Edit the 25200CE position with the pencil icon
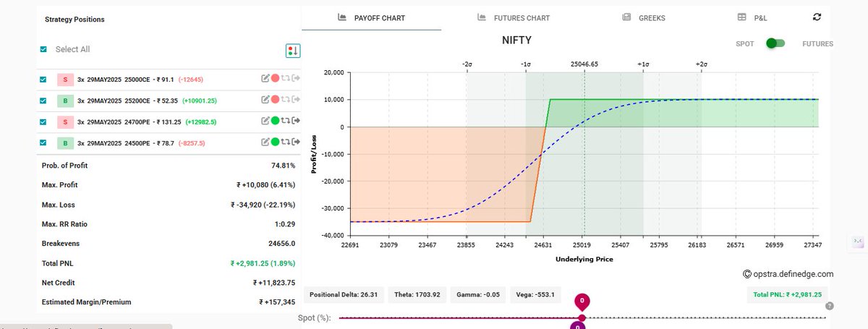Screen dimensions: 868x329 265,99
